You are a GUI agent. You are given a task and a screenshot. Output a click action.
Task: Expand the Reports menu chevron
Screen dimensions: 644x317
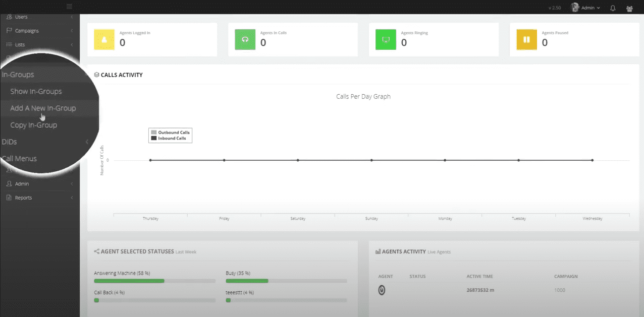(72, 198)
